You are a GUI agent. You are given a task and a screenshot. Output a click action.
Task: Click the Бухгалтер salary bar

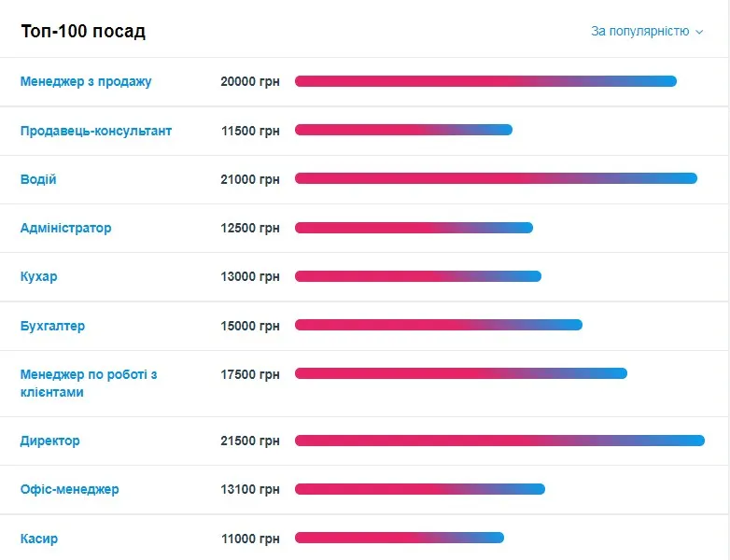pos(439,325)
